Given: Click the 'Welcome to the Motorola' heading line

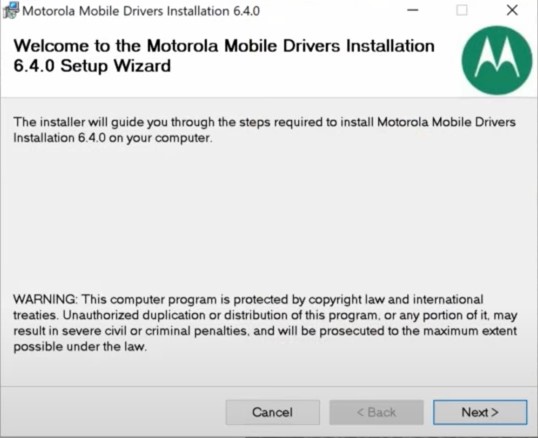Looking at the screenshot, I should point(224,46).
